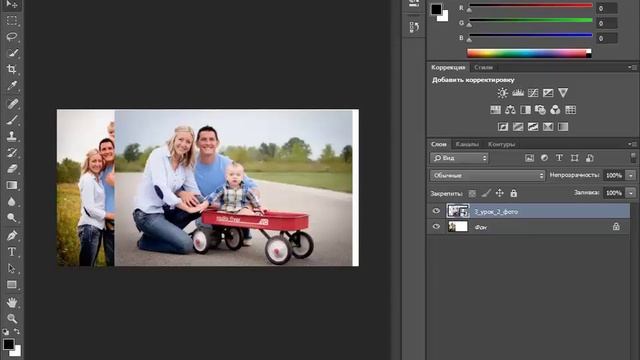
Task: Select the Hand tool
Action: point(12,302)
